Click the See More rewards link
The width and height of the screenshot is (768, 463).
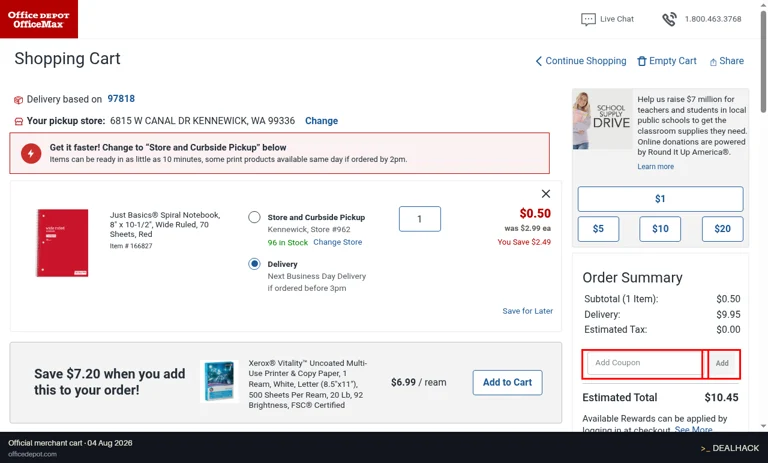tap(694, 430)
